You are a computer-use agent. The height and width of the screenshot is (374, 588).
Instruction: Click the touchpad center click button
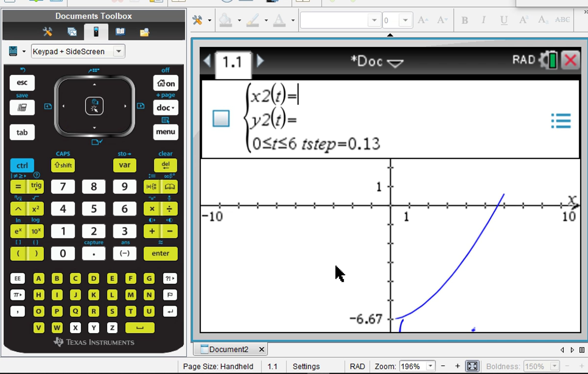coord(94,106)
